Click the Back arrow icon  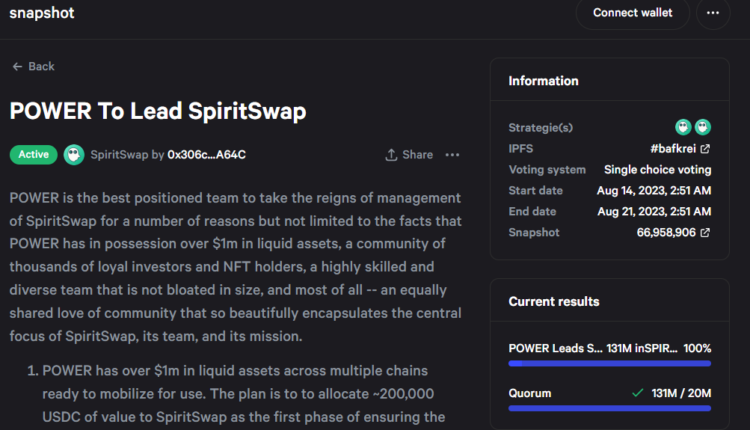point(17,66)
